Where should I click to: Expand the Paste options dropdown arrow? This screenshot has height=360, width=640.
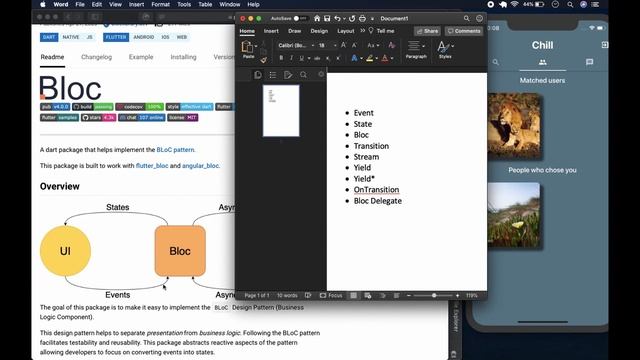click(256, 46)
